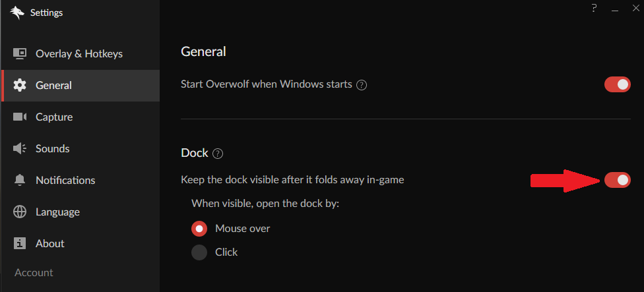
Task: Click the Sounds speaker icon
Action: (20, 148)
